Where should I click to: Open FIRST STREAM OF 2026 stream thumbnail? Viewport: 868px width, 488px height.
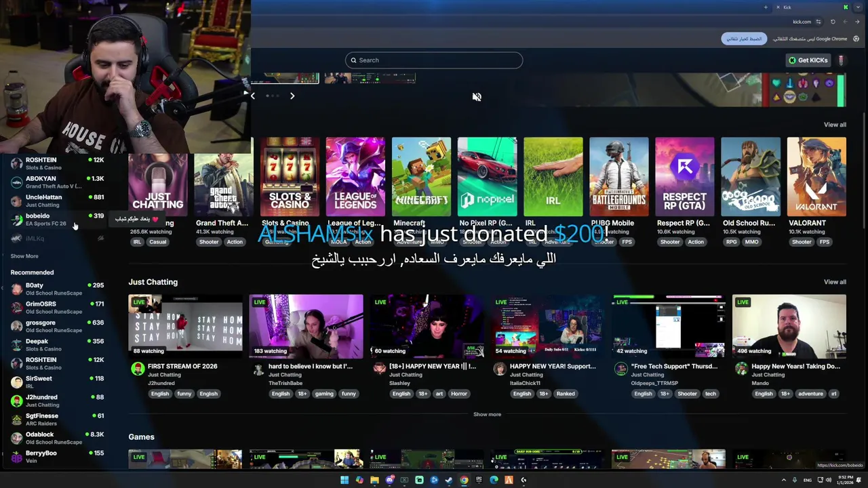click(186, 326)
